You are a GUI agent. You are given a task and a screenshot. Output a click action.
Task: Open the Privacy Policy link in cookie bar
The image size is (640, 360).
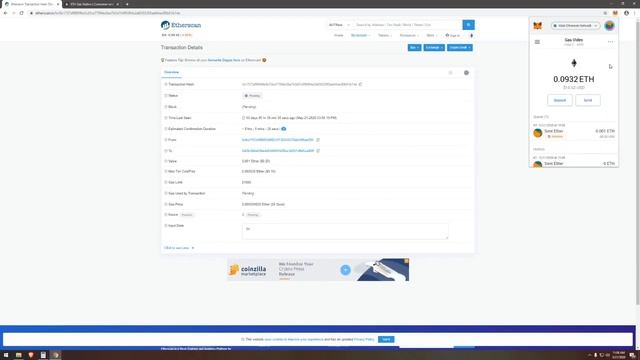pos(364,339)
